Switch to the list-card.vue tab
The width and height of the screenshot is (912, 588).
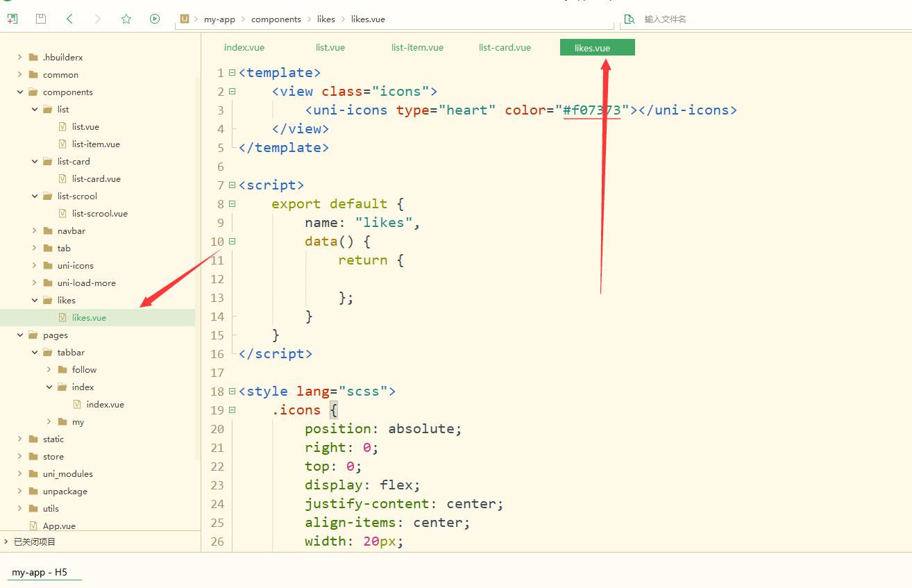tap(505, 48)
